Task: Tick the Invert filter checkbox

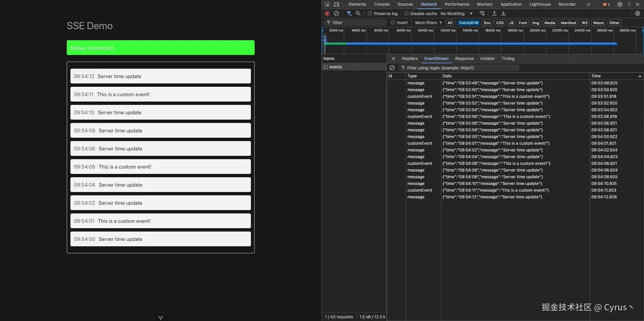Action: pyautogui.click(x=393, y=22)
